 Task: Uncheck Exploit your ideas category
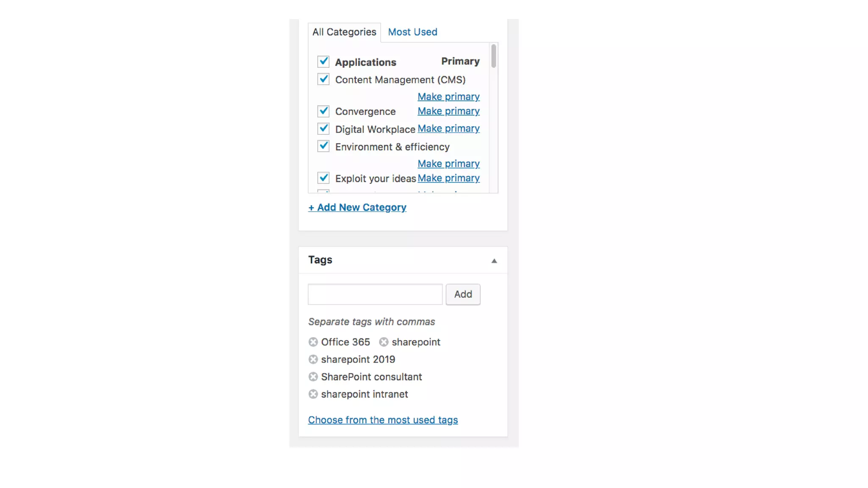tap(323, 178)
